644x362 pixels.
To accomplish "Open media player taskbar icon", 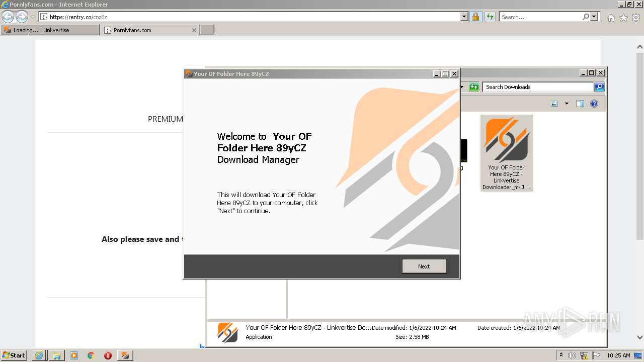I will [x=74, y=355].
